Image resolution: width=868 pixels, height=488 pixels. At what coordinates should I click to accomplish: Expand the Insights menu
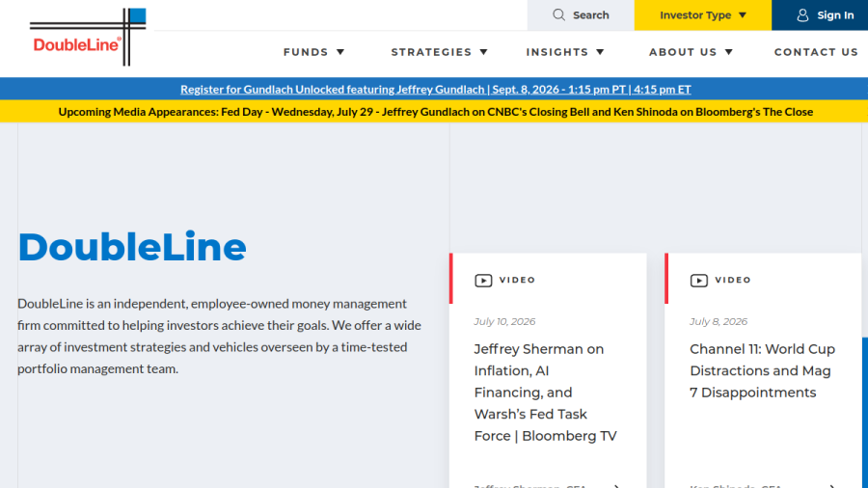coord(564,52)
